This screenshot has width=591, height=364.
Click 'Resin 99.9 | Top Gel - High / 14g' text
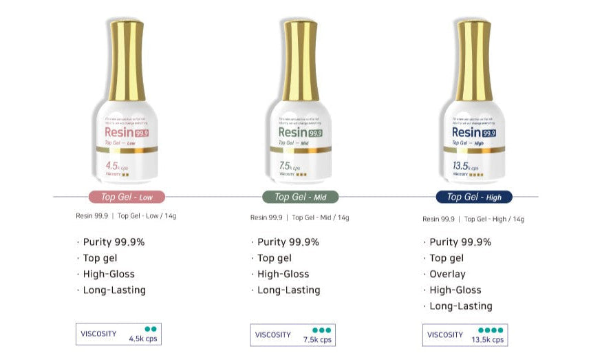coord(473,220)
